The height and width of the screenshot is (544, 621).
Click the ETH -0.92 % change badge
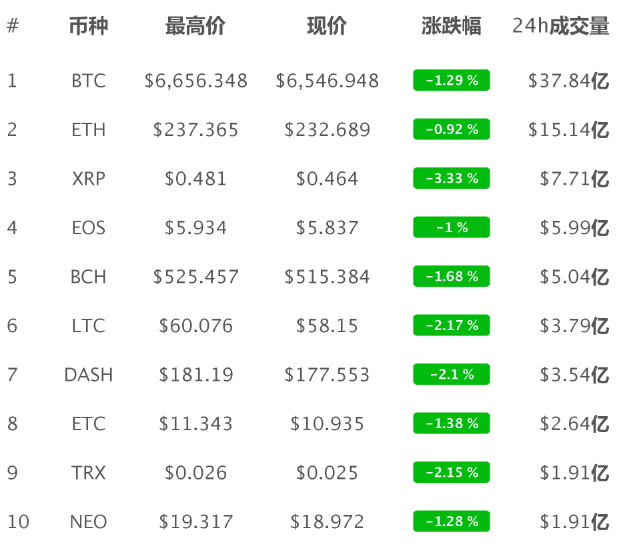tap(451, 129)
